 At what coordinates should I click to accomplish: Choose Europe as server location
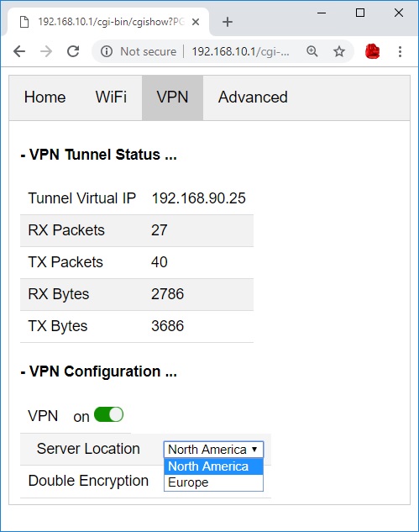click(213, 482)
